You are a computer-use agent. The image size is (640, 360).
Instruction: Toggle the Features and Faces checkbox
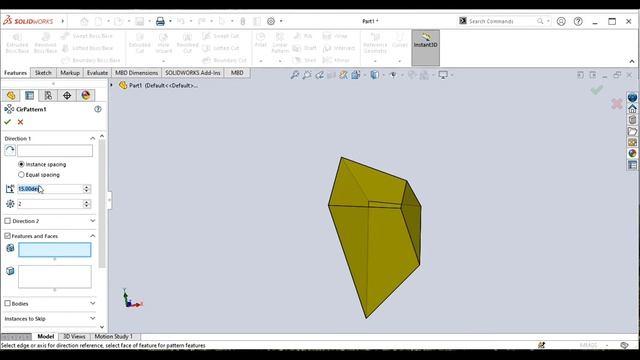pyautogui.click(x=7, y=236)
